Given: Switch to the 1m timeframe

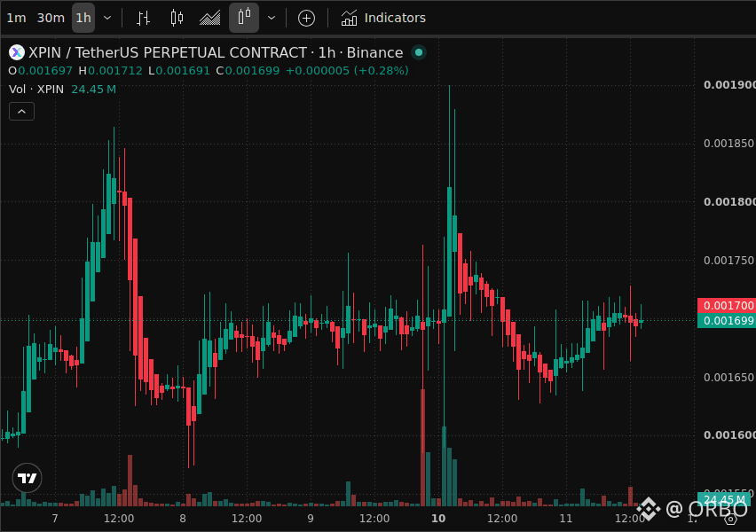Looking at the screenshot, I should pyautogui.click(x=16, y=18).
